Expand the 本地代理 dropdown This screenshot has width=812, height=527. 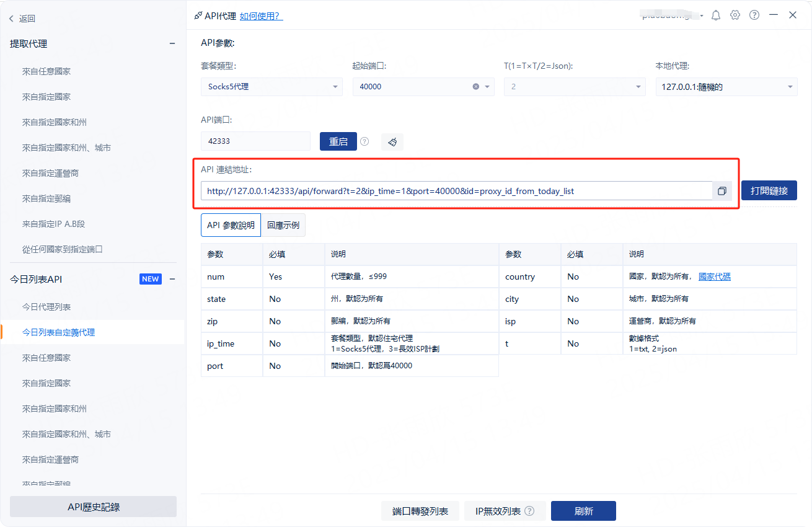pos(726,87)
